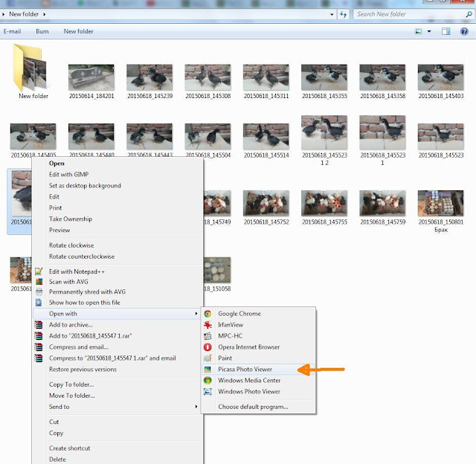Pick the Windows Photo Viewer icon
476x464 pixels.
(208, 392)
